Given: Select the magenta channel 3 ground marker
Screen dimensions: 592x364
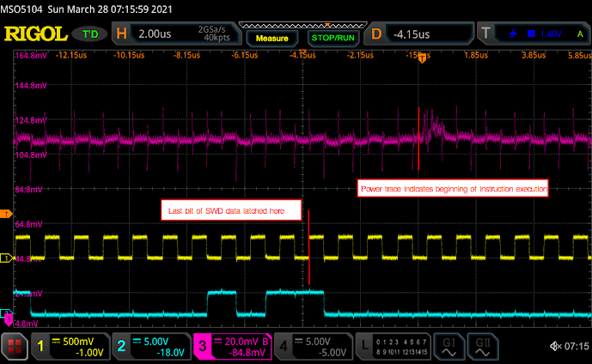Looking at the screenshot, I should (x=9, y=320).
